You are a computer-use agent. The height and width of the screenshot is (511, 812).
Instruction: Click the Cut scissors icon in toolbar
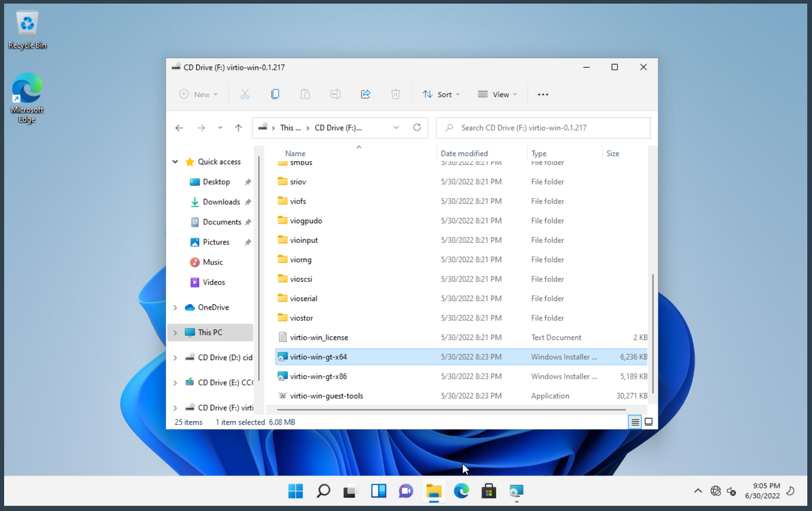coord(245,94)
